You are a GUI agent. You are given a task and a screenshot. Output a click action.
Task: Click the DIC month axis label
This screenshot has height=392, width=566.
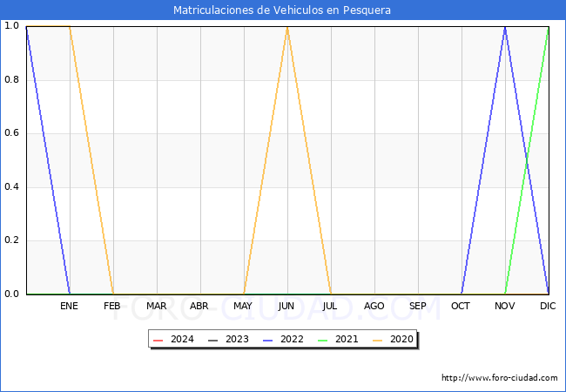click(x=548, y=306)
